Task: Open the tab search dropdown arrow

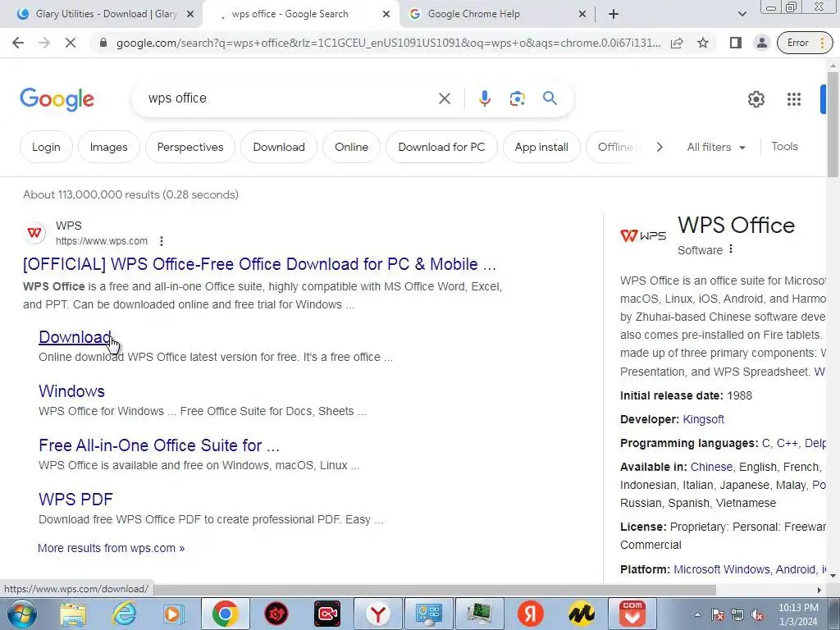Action: point(742,14)
